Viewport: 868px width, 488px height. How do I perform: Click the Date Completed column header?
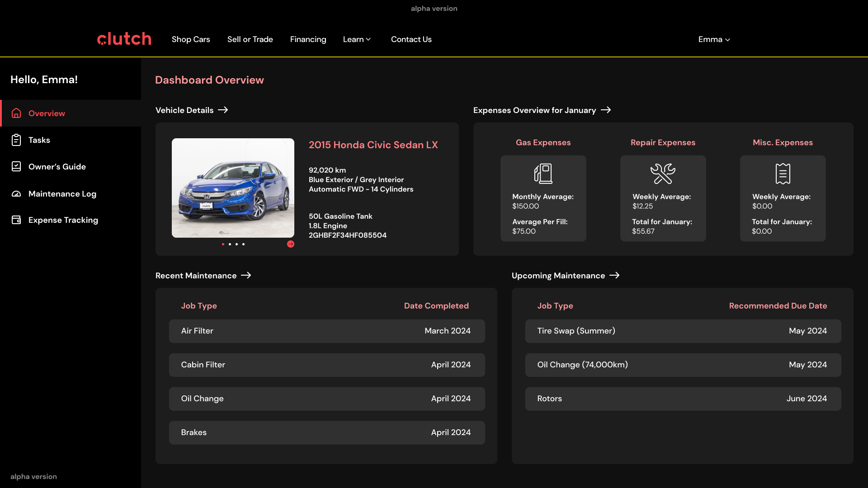tap(436, 306)
